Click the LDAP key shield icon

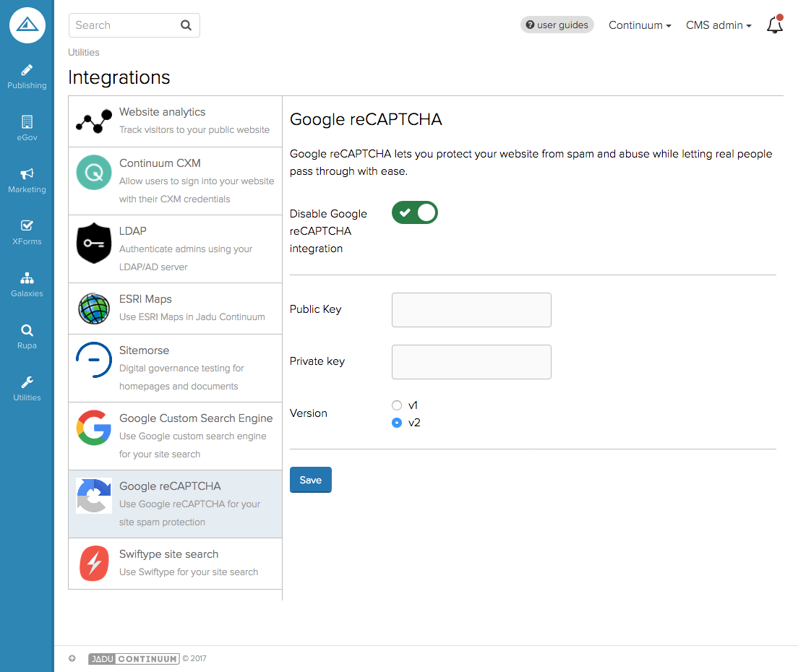pos(94,244)
